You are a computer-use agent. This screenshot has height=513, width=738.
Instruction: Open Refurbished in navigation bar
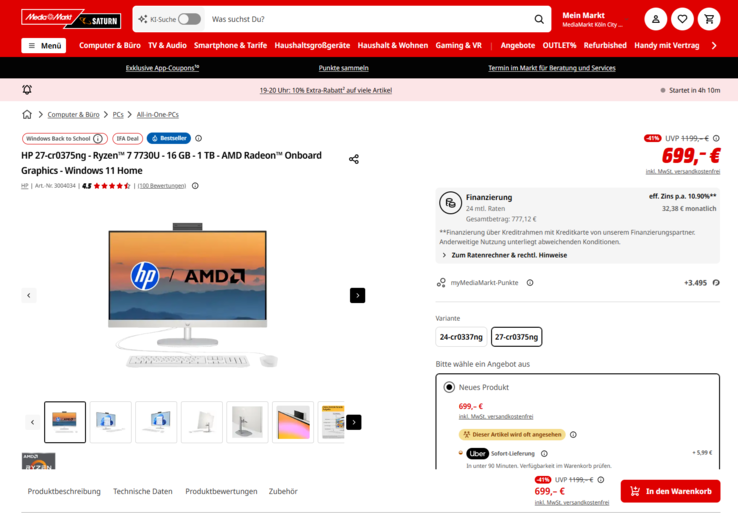[x=605, y=46]
